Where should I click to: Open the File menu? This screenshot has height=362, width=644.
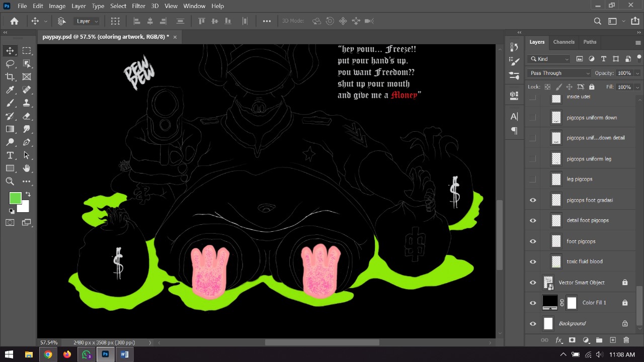pos(22,6)
